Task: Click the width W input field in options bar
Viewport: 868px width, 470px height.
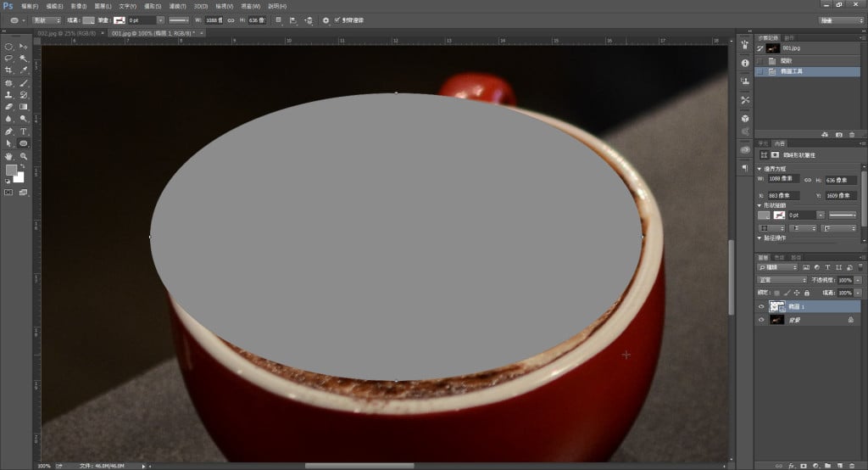Action: tap(214, 20)
